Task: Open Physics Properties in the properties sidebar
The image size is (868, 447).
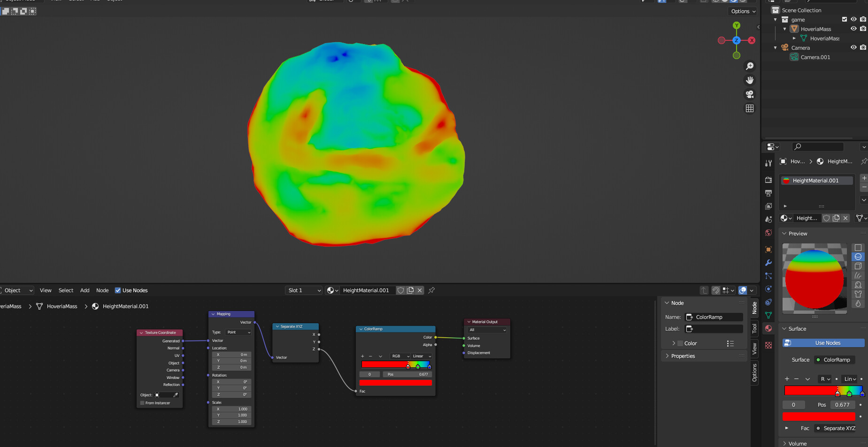Action: (768, 289)
